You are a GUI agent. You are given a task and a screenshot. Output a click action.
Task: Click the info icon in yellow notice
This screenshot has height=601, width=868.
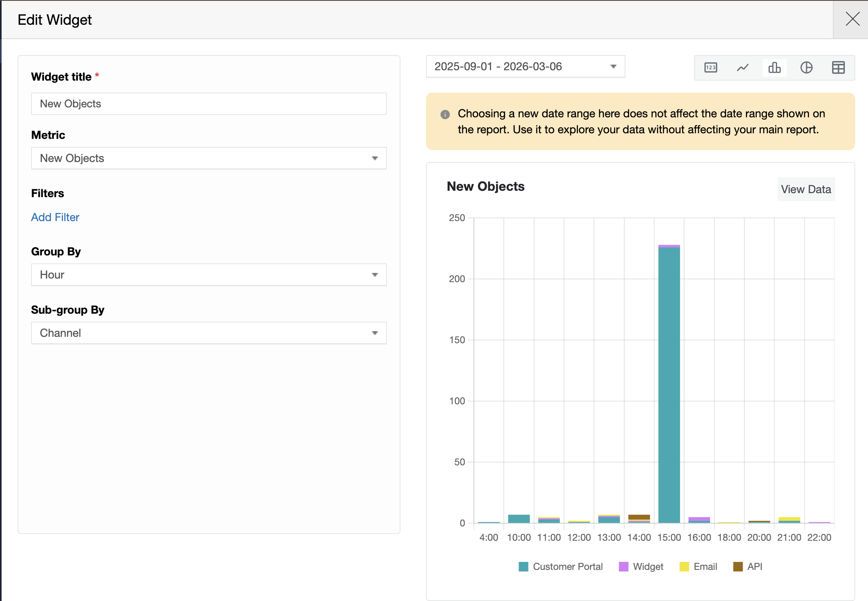pyautogui.click(x=445, y=115)
